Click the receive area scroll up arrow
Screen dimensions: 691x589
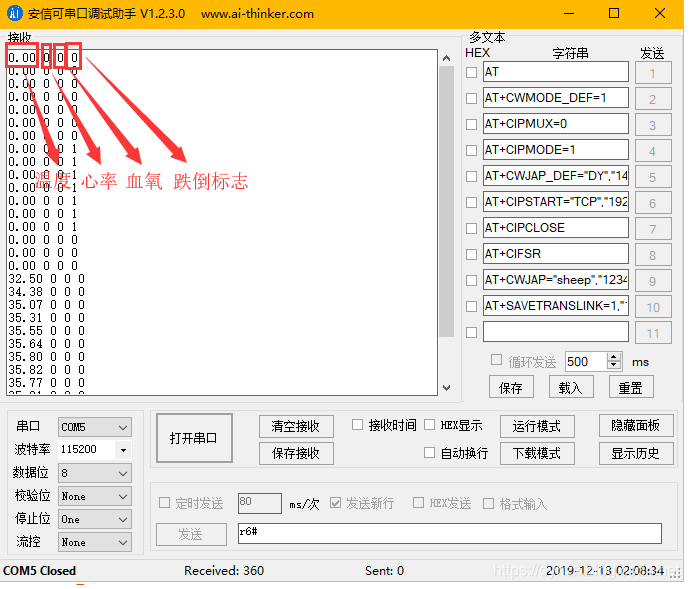tap(446, 58)
